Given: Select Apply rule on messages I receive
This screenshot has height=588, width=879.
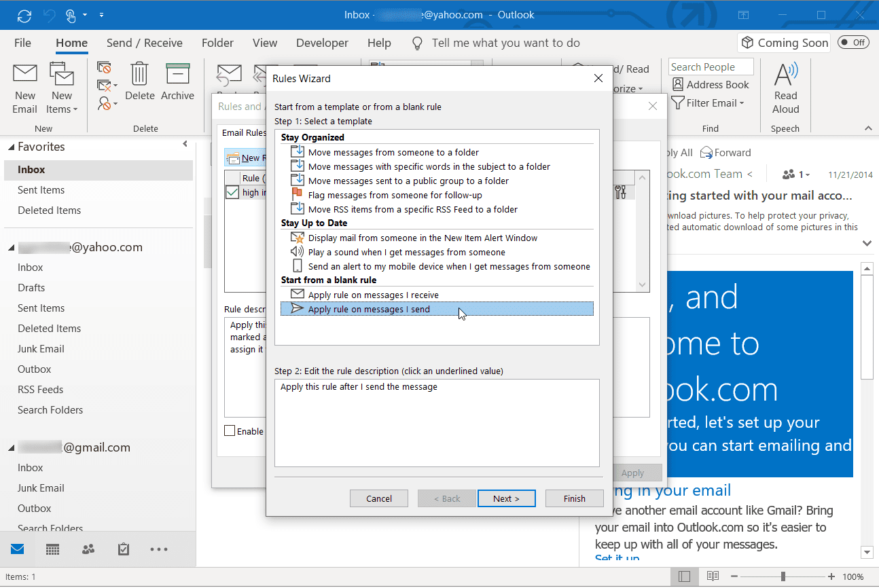Looking at the screenshot, I should pos(437,295).
